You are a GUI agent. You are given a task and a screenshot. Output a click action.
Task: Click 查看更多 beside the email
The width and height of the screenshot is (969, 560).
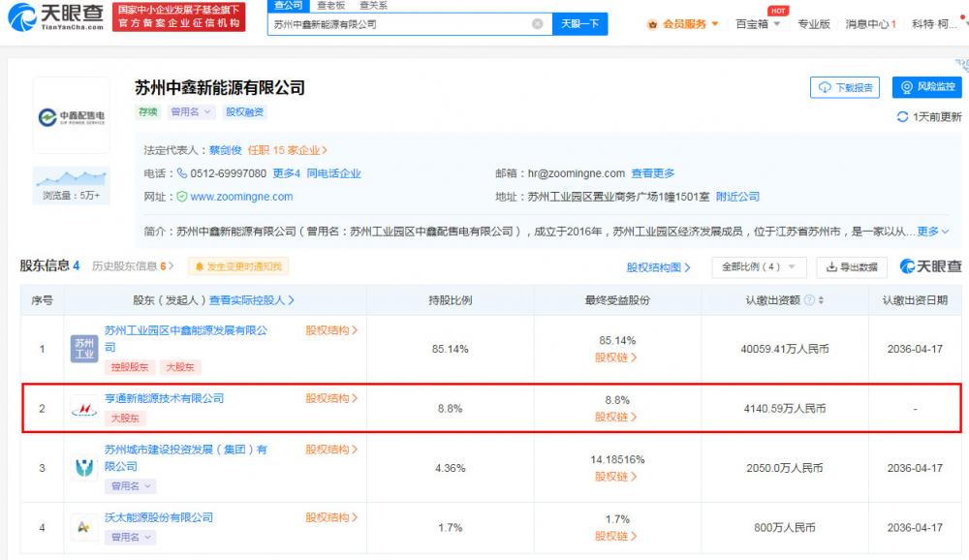click(652, 173)
